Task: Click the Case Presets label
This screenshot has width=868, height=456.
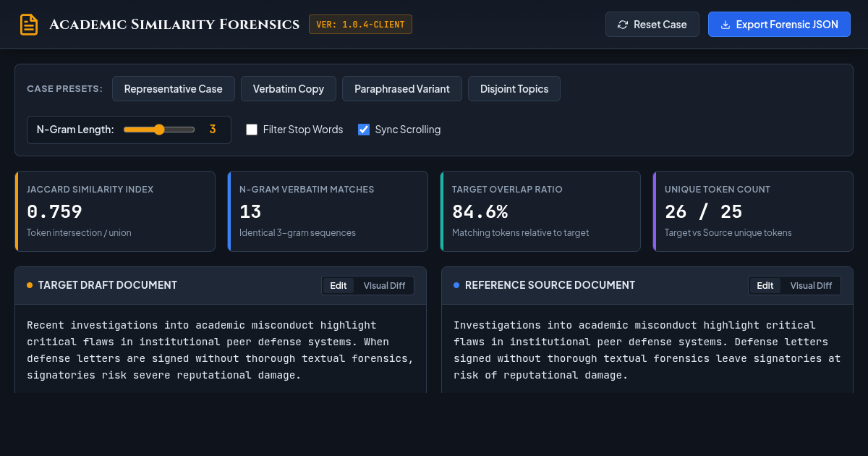Action: pyautogui.click(x=64, y=89)
